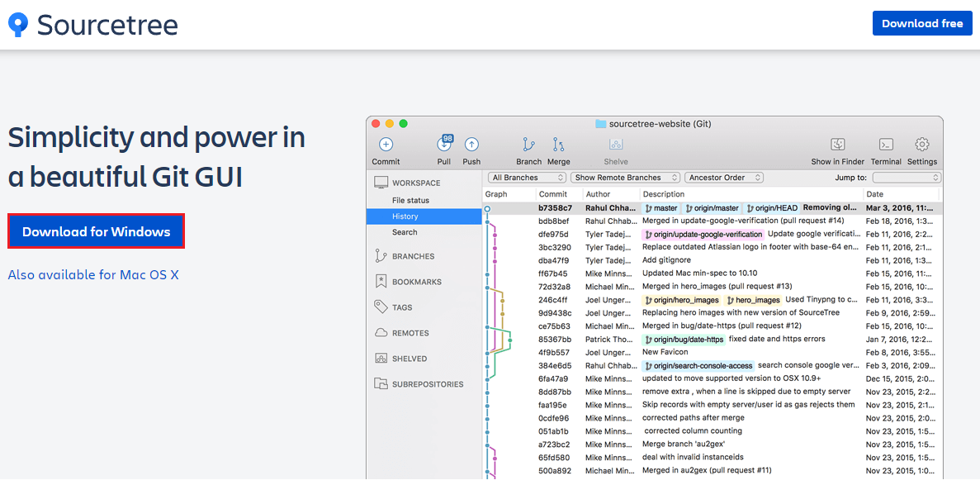Click the Branches sidebar icon
980x485 pixels.
[x=380, y=256]
